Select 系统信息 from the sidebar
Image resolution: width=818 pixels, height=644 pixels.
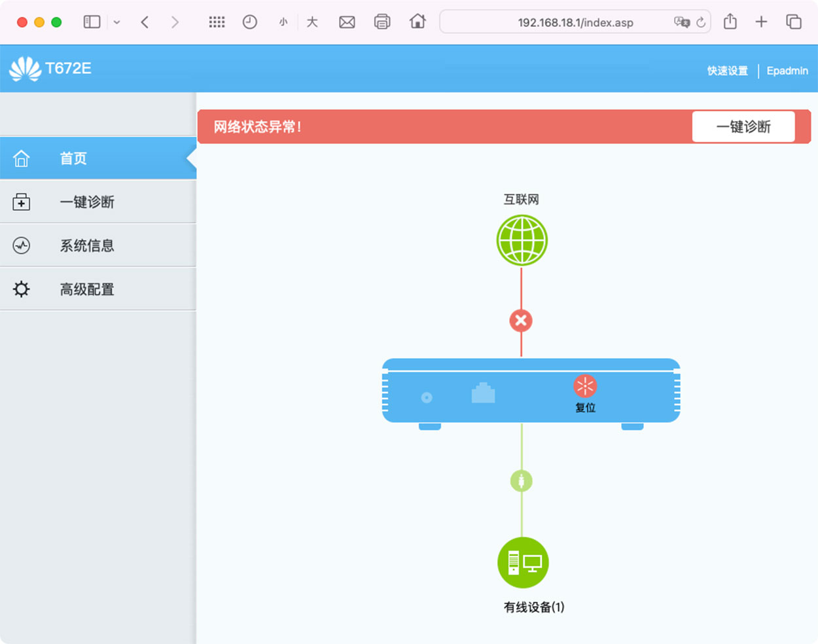pyautogui.click(x=86, y=246)
